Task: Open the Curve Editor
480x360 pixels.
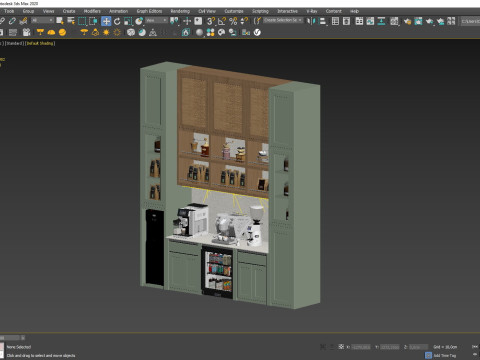Action: click(370, 21)
